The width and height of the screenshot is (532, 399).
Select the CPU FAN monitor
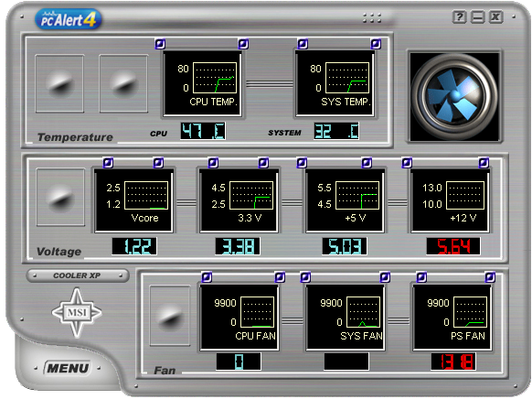point(239,318)
